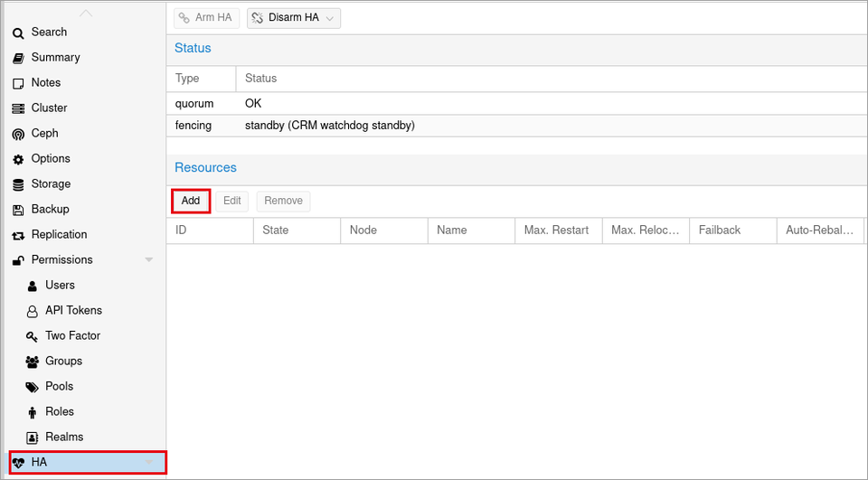Click the API Tokens user outline icon
868x480 pixels.
point(33,311)
